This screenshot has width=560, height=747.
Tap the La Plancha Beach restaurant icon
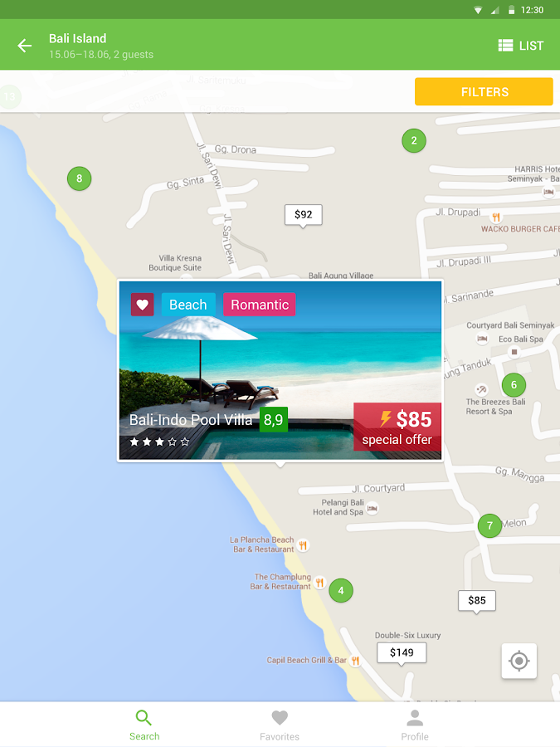[303, 545]
